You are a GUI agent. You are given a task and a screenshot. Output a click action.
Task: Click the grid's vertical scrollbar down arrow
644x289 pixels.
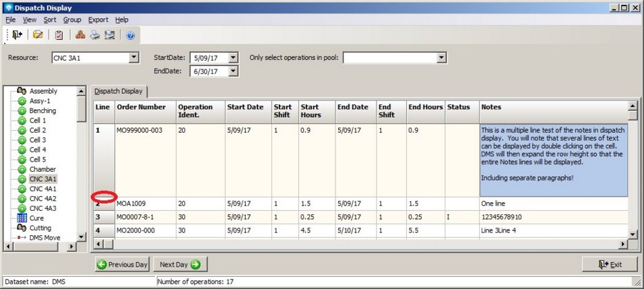[633, 233]
